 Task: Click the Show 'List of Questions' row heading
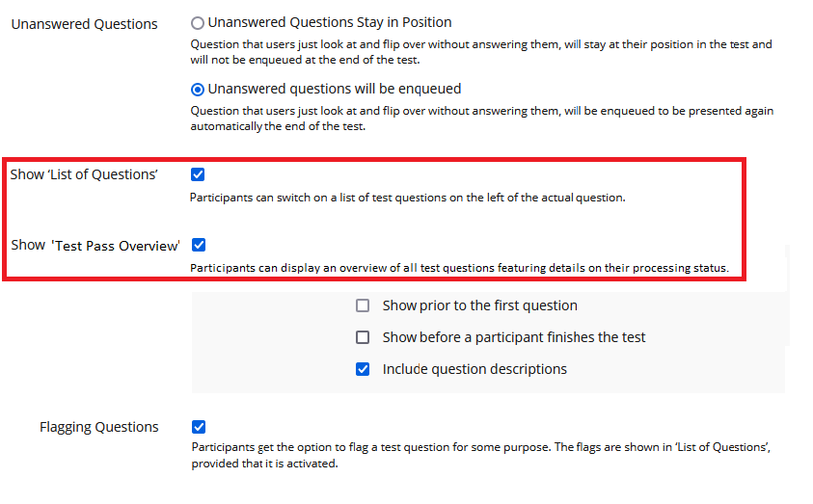[x=84, y=174]
